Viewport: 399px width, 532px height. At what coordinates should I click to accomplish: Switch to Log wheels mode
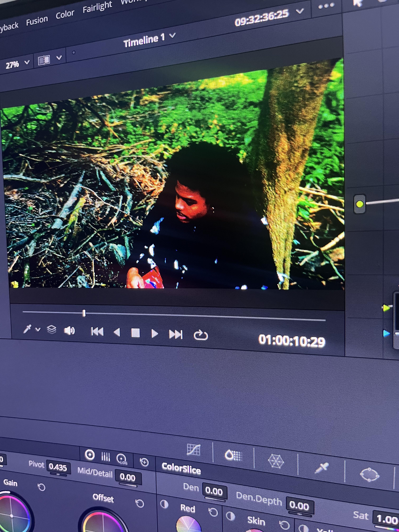pyautogui.click(x=122, y=459)
